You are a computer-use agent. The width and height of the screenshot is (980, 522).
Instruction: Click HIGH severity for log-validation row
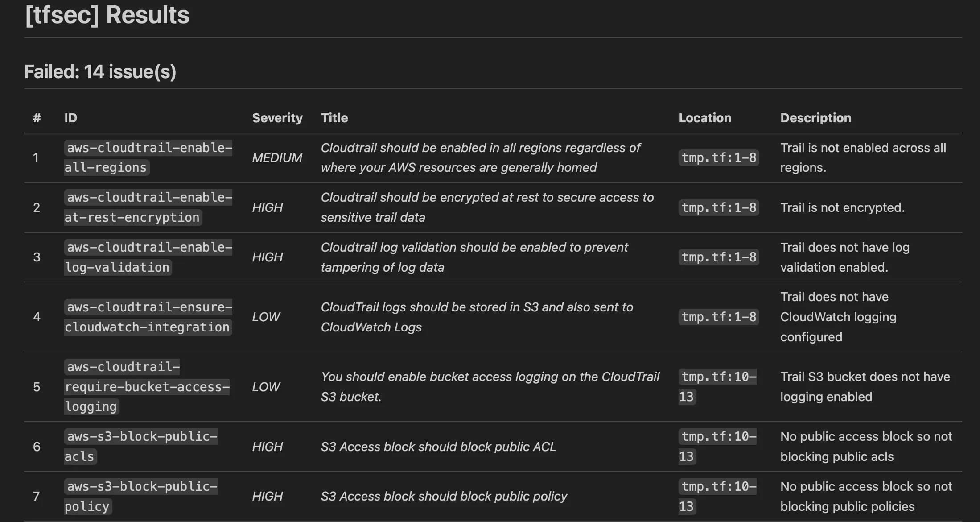tap(268, 257)
